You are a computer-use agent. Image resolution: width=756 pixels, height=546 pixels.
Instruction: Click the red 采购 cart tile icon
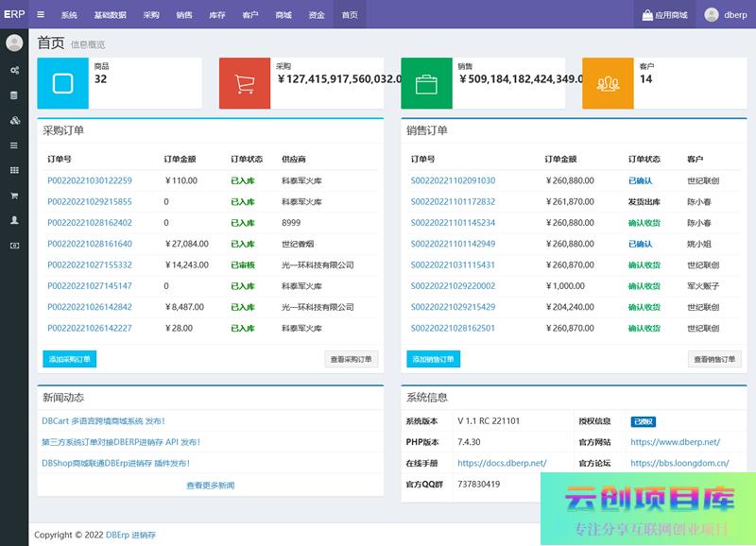pos(245,83)
